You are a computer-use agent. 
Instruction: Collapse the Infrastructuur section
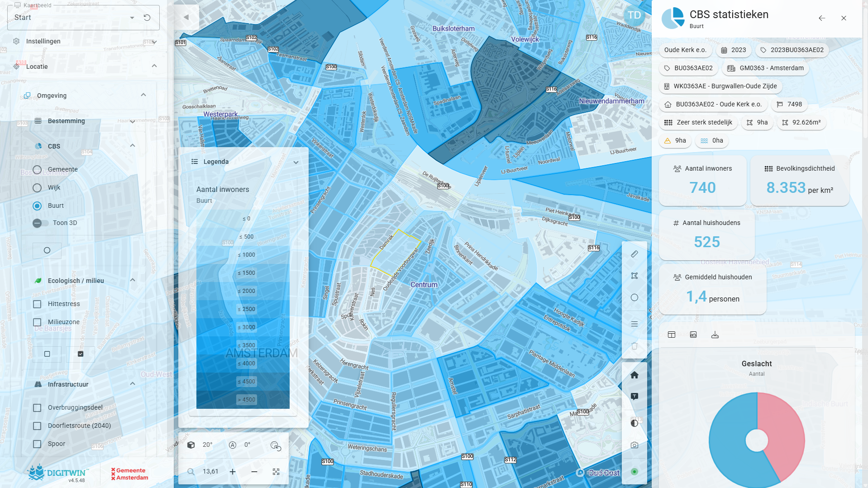click(133, 384)
